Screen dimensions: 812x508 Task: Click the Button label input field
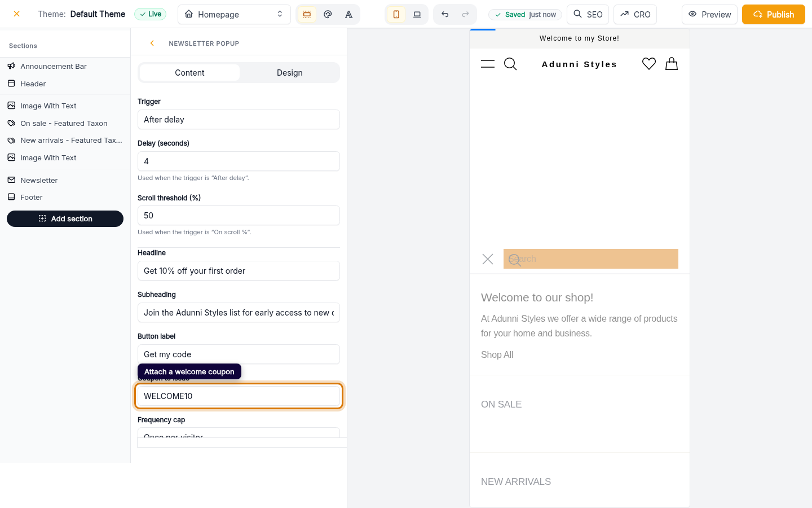[x=239, y=354]
